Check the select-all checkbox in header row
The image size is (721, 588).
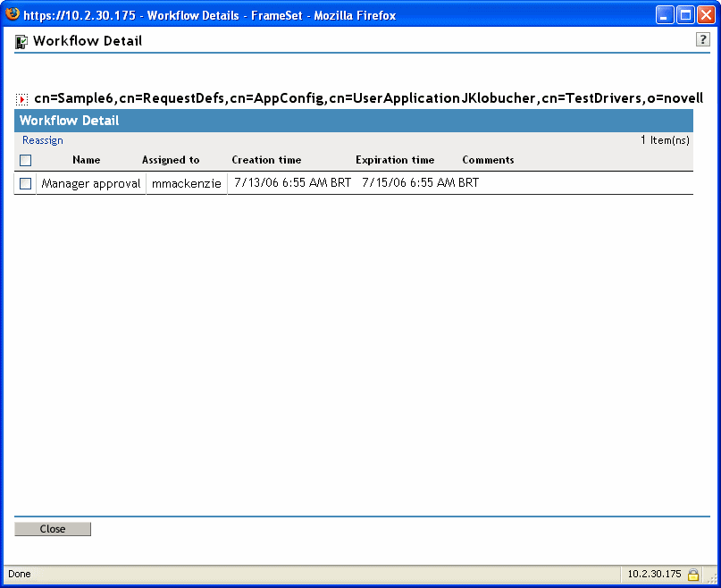click(26, 160)
